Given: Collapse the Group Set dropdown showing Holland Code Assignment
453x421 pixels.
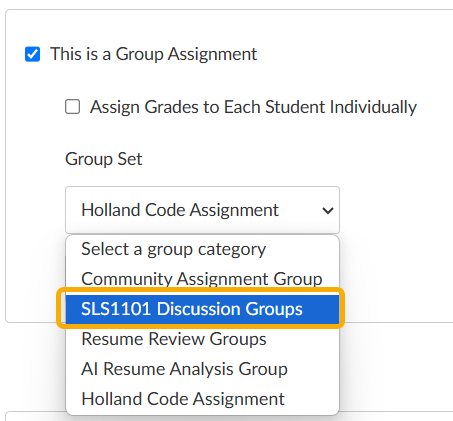Looking at the screenshot, I should click(202, 210).
